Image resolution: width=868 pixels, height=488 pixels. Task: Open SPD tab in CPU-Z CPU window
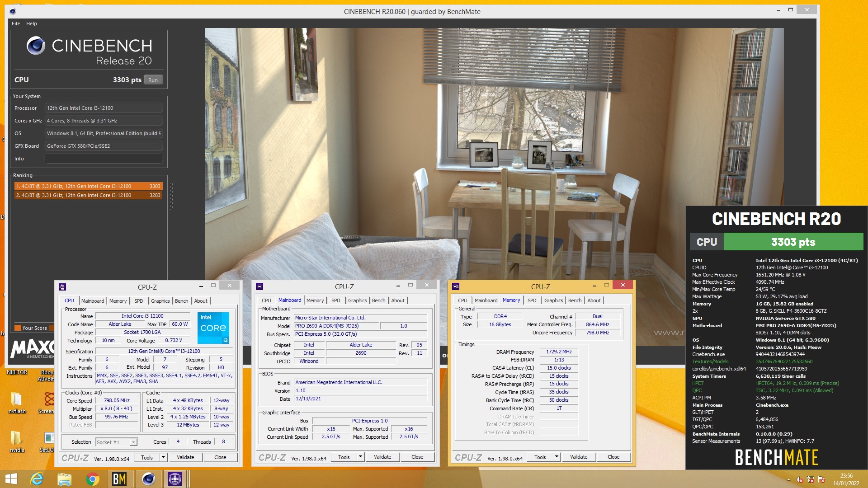click(139, 301)
